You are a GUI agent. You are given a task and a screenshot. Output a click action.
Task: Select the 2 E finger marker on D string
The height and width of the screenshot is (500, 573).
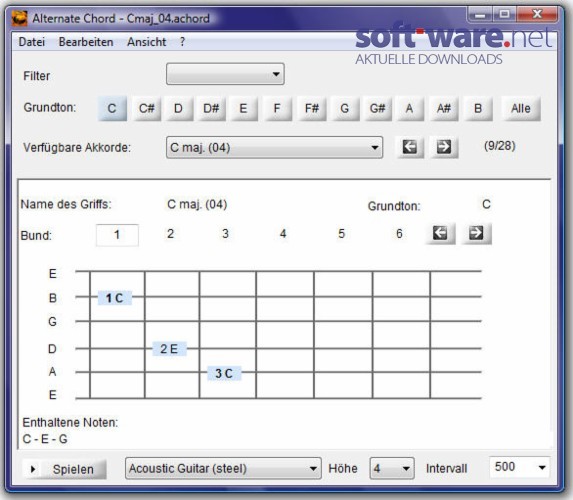tap(169, 349)
